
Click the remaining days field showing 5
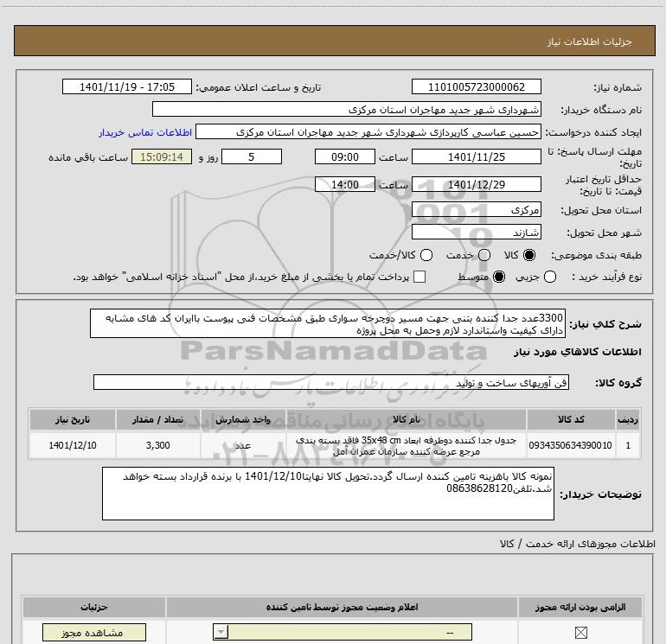pyautogui.click(x=252, y=156)
